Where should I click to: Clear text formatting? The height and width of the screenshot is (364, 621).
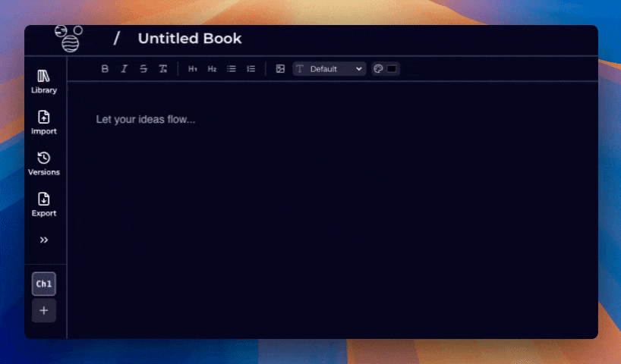(162, 69)
